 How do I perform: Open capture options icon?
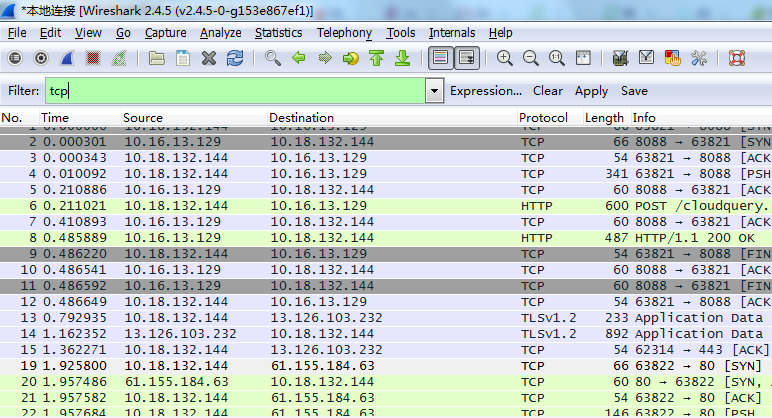tap(41, 58)
